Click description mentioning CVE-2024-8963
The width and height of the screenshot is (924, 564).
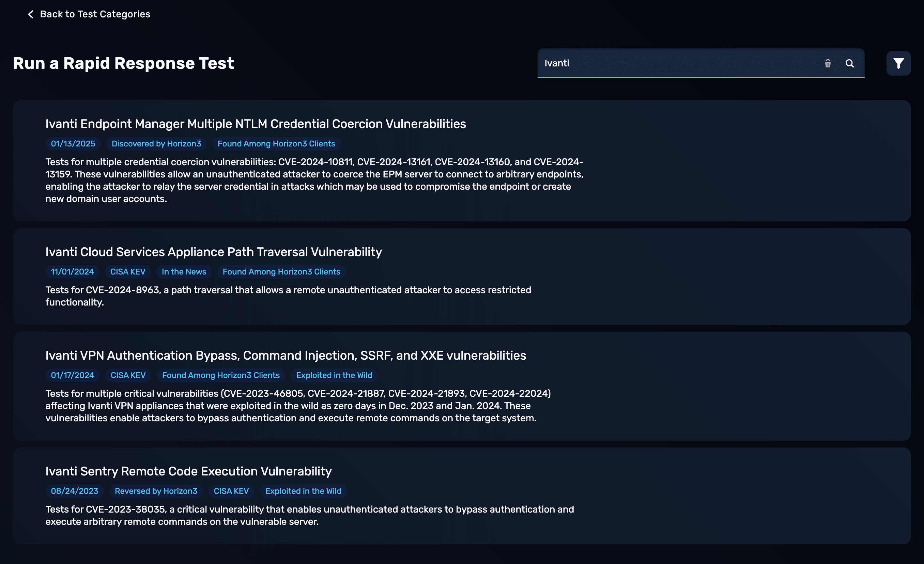coord(288,296)
